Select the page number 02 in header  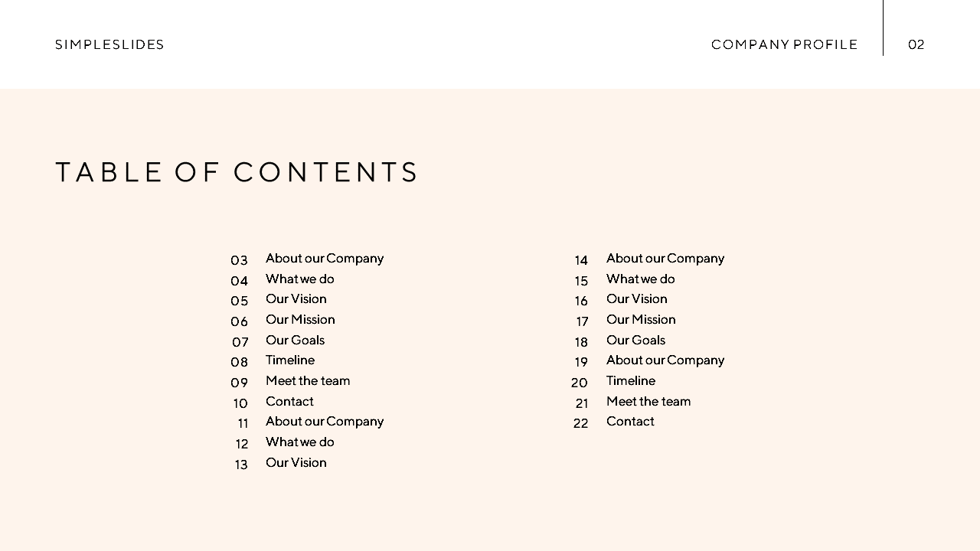(916, 44)
